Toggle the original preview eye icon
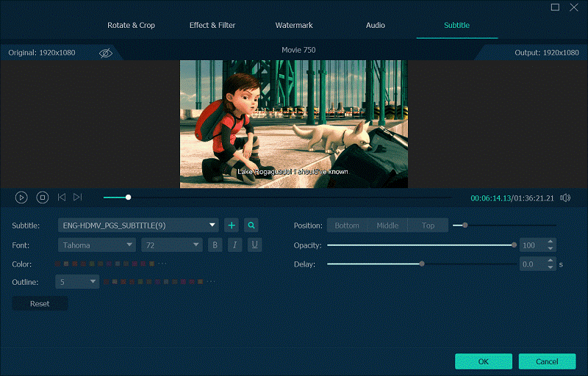This screenshot has width=588, height=376. tap(106, 53)
